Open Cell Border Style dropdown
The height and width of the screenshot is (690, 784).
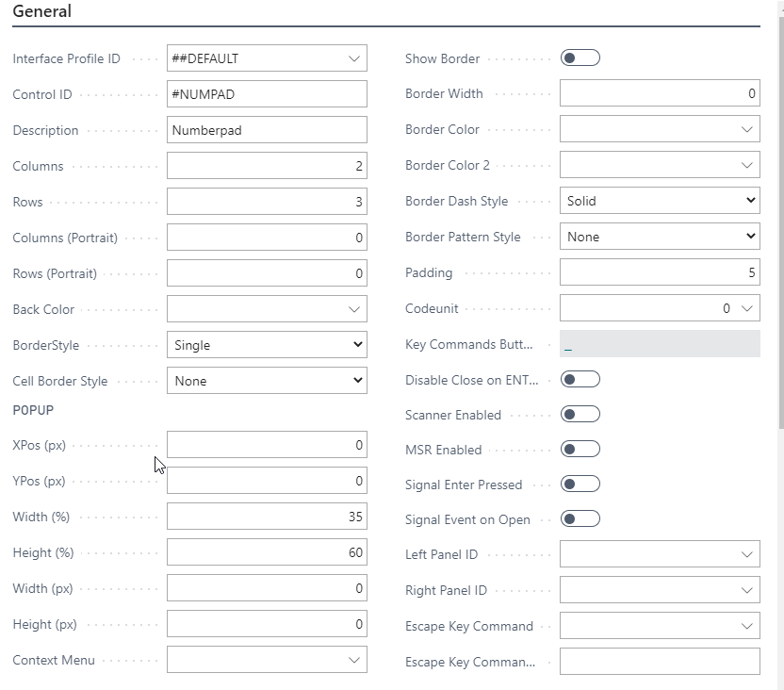pyautogui.click(x=267, y=381)
